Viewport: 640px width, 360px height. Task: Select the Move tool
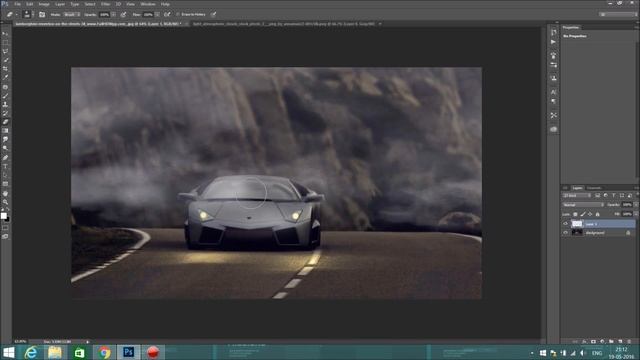(5, 33)
